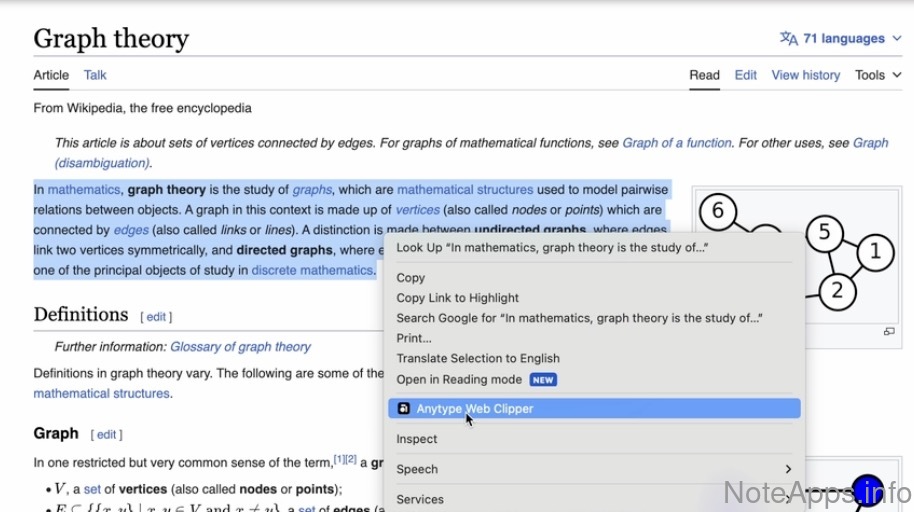
Task: Click the Anytype Web Clipper icon
Action: click(x=403, y=409)
